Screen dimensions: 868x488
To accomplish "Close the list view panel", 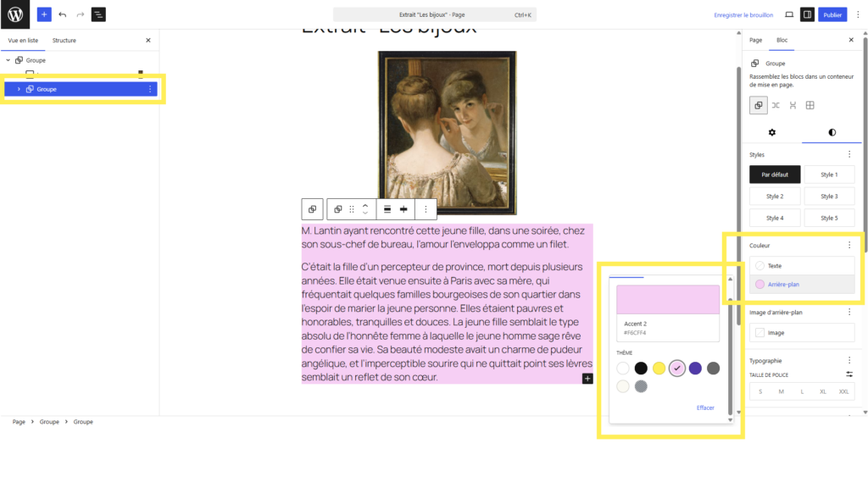I will 147,41.
